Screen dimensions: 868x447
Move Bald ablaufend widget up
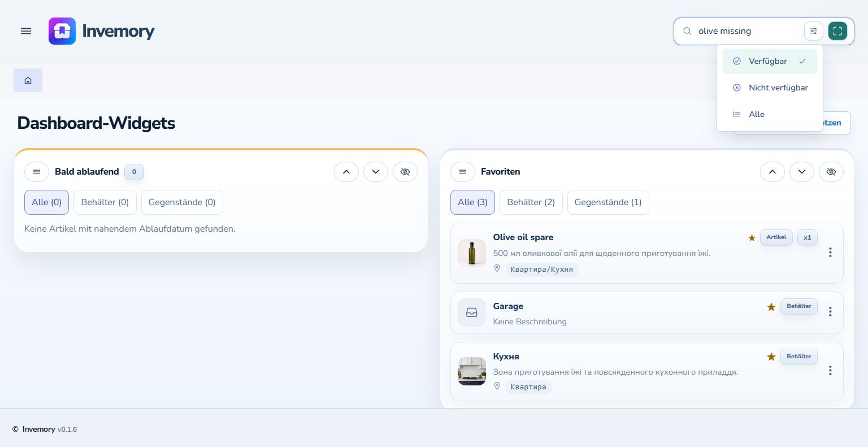(x=346, y=172)
